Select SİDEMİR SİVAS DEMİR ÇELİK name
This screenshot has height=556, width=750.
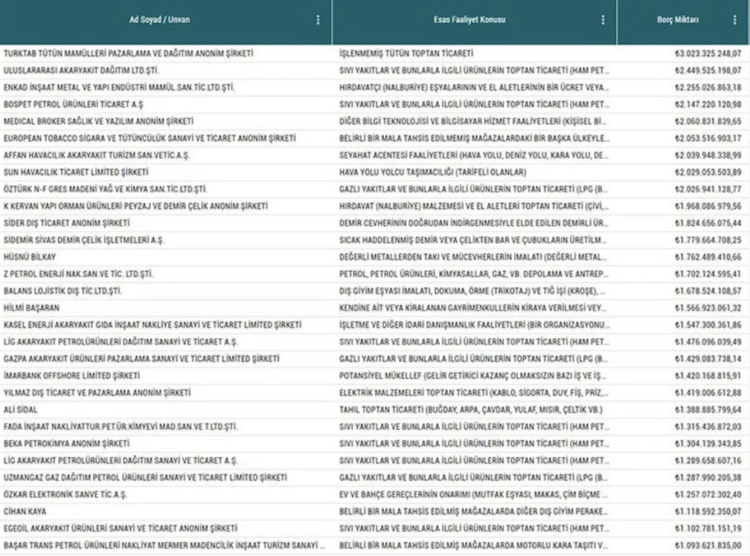point(84,240)
